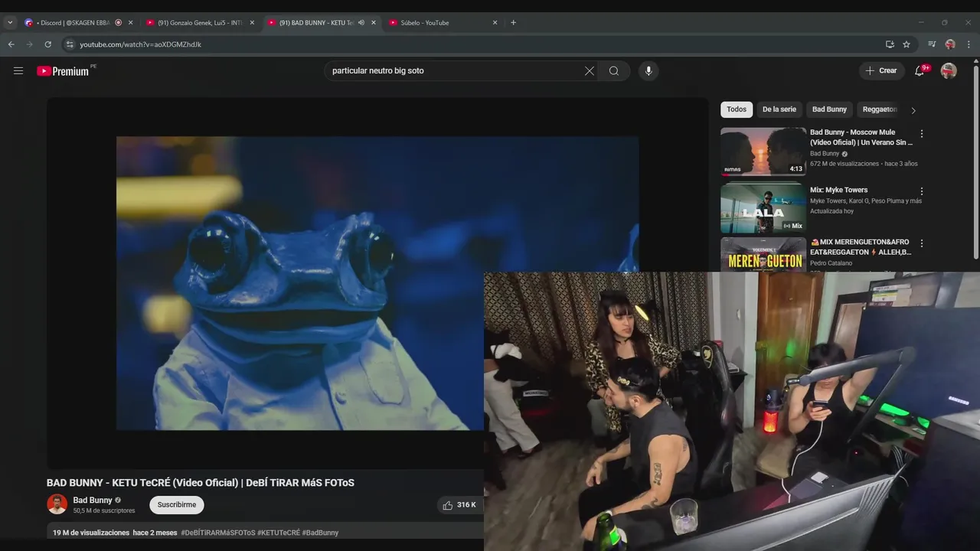Like the video showing 316 K

pyautogui.click(x=459, y=505)
